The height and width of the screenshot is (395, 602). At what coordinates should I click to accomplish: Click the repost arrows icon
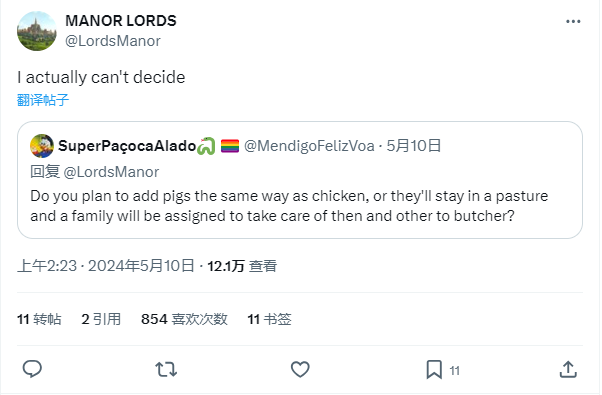pyautogui.click(x=166, y=370)
